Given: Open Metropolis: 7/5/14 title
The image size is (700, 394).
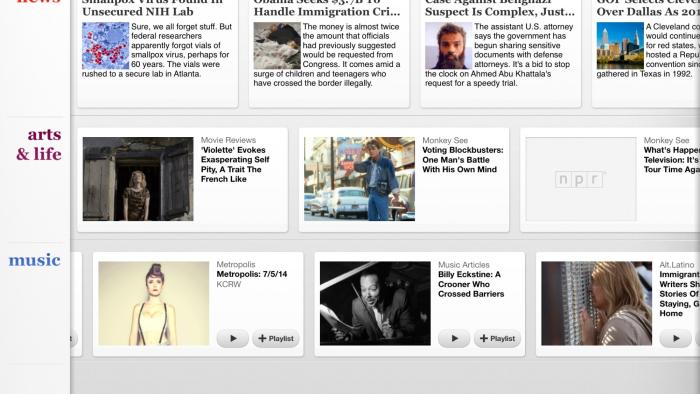Looking at the screenshot, I should click(252, 274).
